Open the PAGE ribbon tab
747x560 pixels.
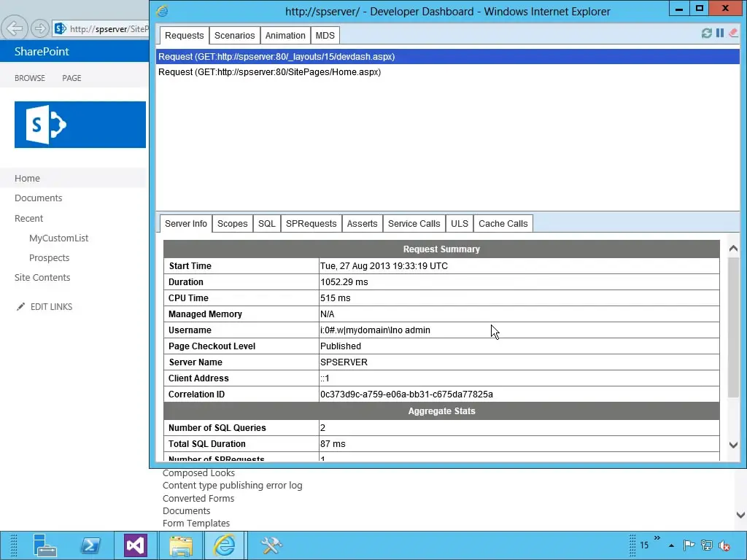pyautogui.click(x=71, y=78)
